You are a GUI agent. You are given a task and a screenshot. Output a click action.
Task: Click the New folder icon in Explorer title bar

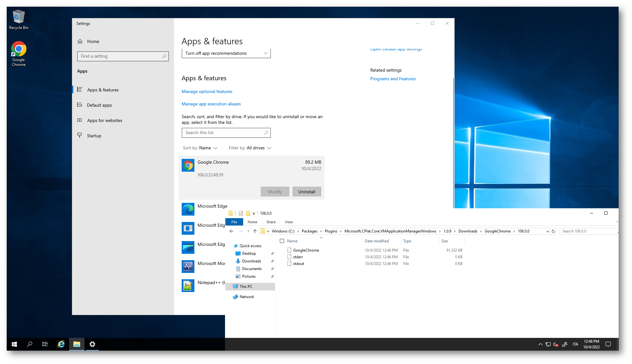tap(248, 213)
